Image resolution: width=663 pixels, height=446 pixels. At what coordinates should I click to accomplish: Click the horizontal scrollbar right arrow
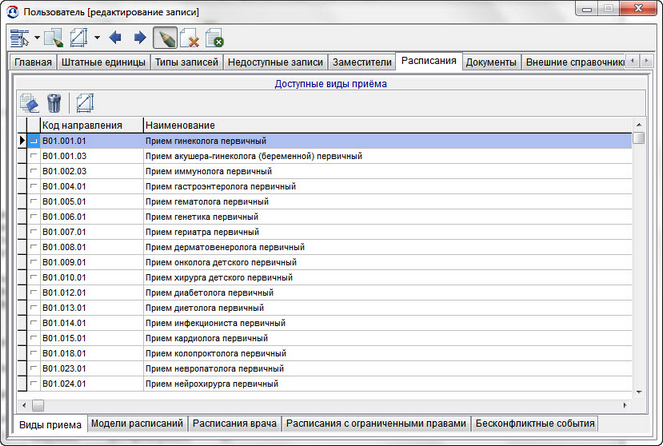click(x=625, y=405)
